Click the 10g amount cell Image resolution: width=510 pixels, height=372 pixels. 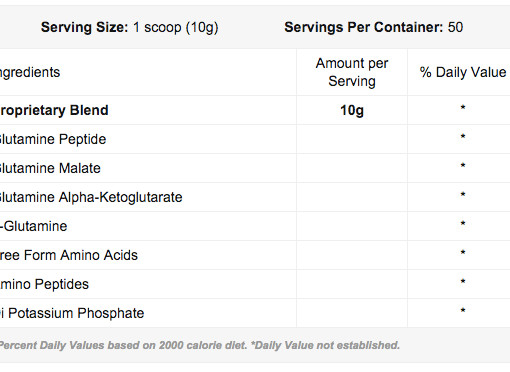[x=352, y=110]
